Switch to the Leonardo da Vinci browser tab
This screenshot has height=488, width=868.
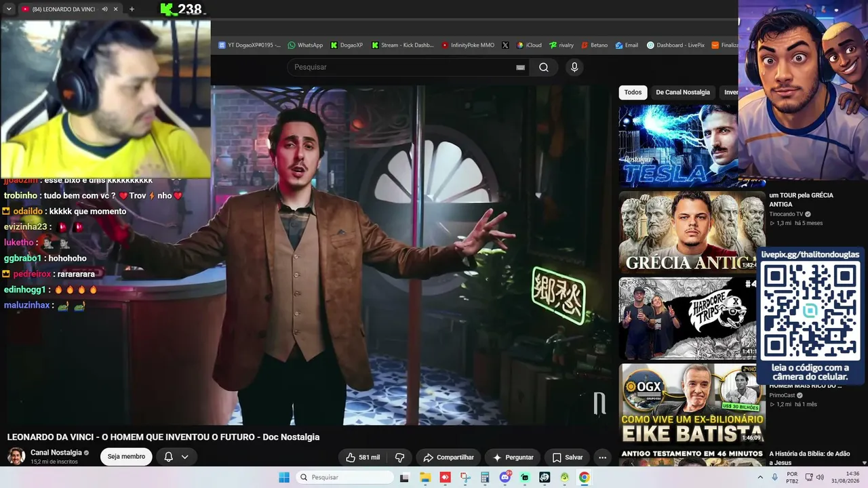(64, 9)
